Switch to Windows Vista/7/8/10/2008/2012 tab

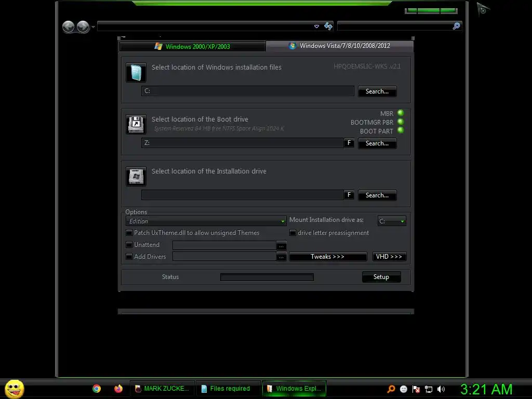340,46
